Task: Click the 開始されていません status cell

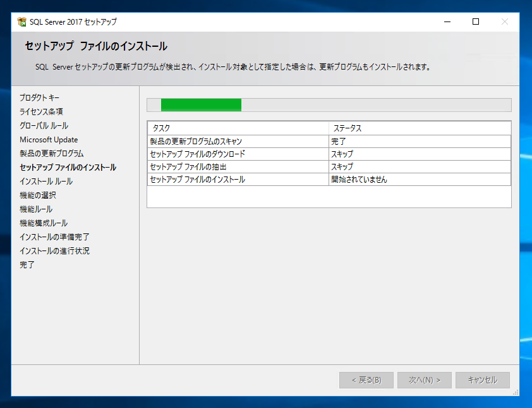Action: coord(420,180)
